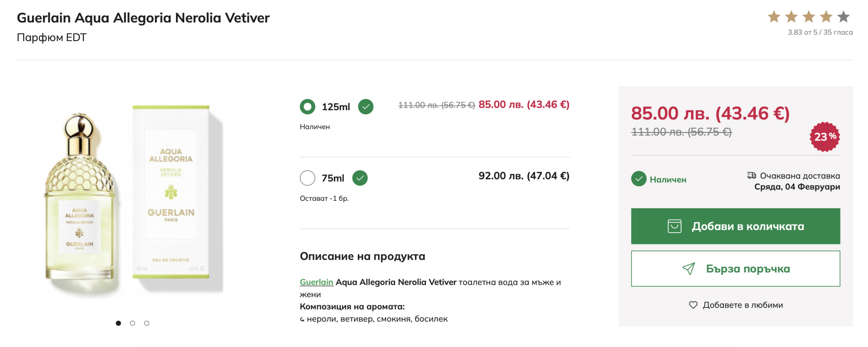Select the 75ml size radio button
The width and height of the screenshot is (868, 347).
307,178
